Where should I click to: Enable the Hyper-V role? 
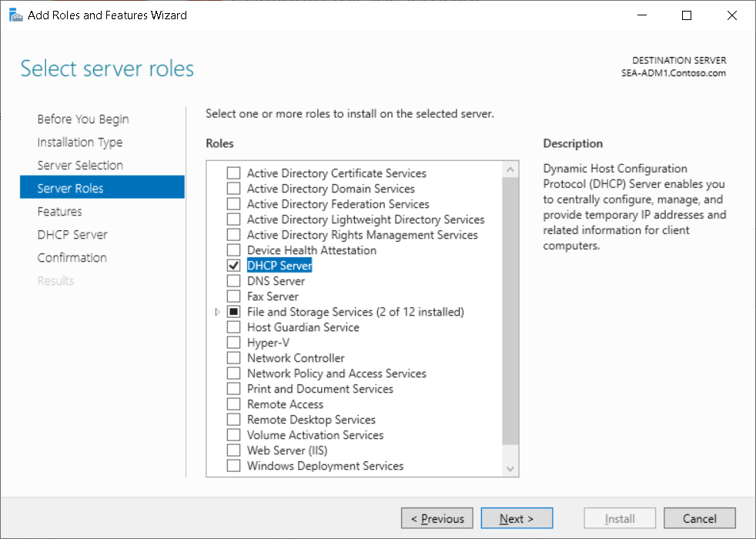(233, 342)
